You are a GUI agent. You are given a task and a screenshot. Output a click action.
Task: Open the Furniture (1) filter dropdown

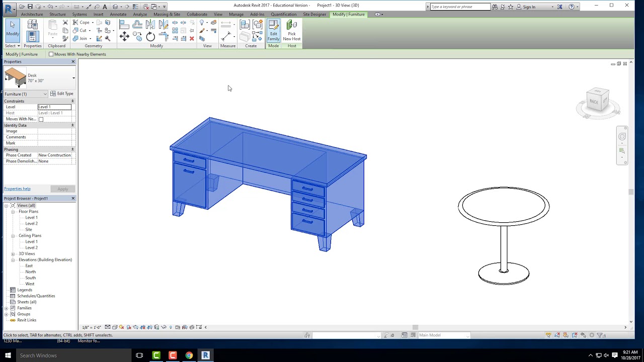click(x=25, y=94)
